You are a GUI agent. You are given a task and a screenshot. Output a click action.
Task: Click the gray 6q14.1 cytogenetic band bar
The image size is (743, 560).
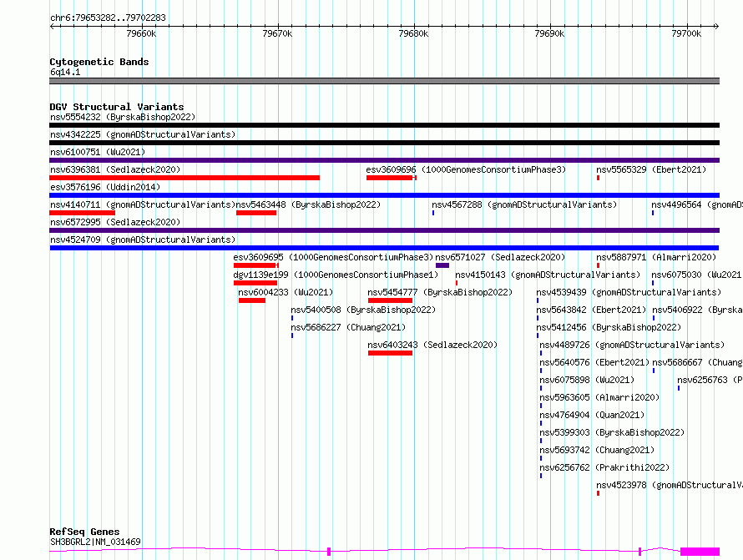384,81
